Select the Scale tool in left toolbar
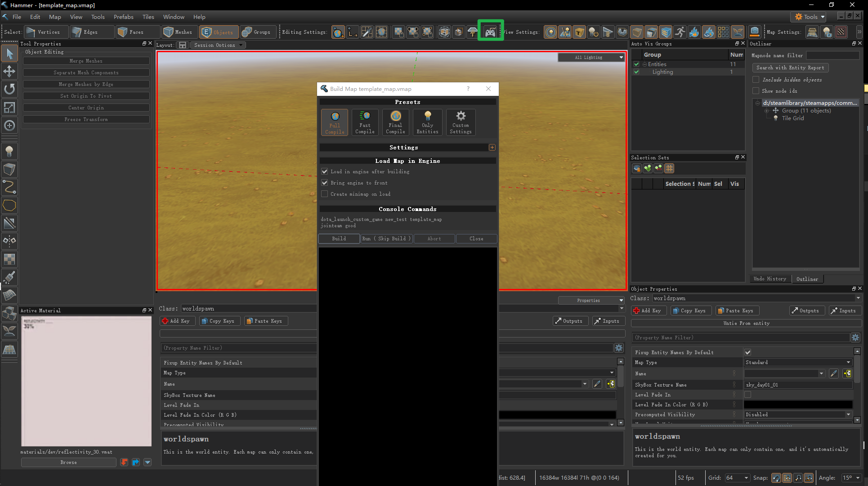 9,107
